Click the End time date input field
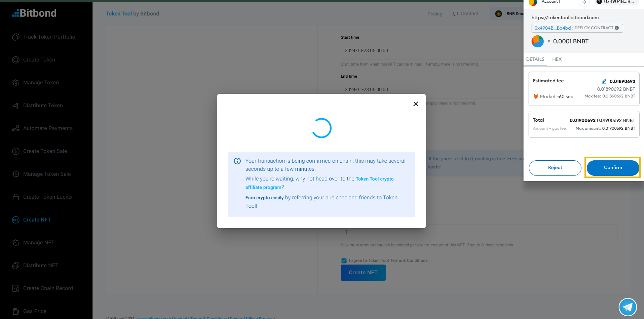Screen dimensions: 644x319 pyautogui.click(x=404, y=89)
